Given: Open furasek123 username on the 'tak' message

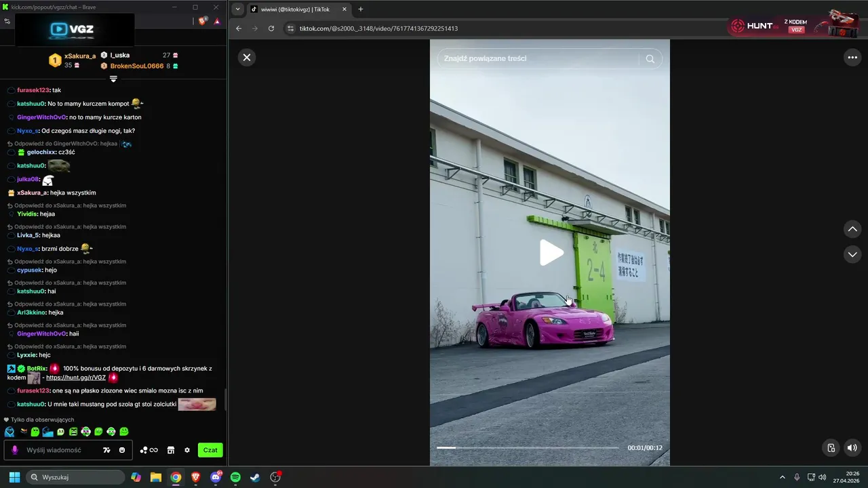Looking at the screenshot, I should [x=33, y=90].
